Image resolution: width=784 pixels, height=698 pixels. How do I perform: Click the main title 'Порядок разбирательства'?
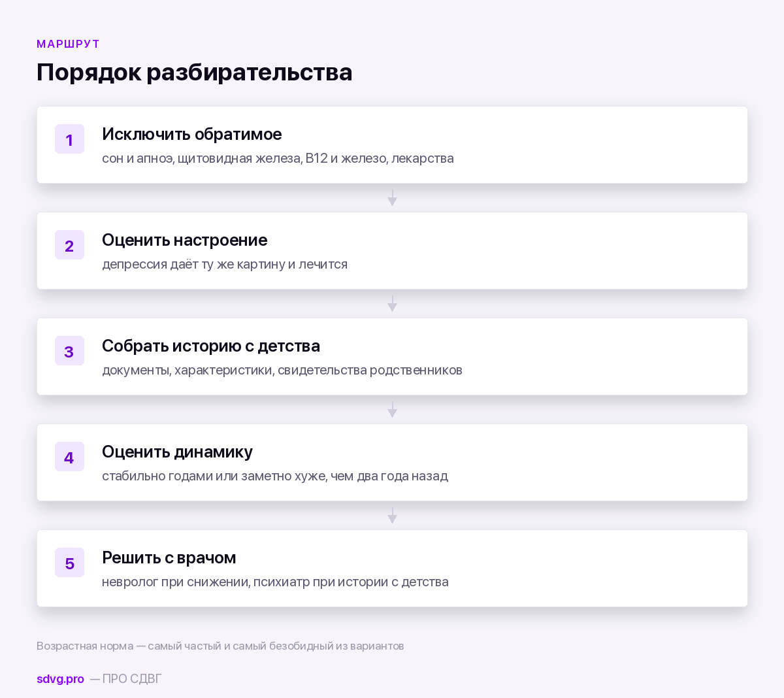195,72
